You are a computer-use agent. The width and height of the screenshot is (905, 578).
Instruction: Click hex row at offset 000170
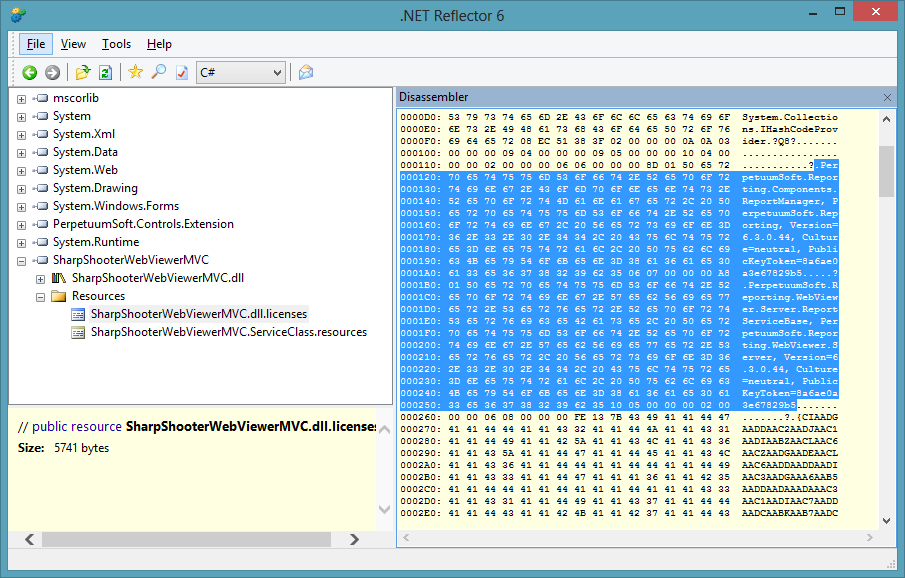click(619, 237)
